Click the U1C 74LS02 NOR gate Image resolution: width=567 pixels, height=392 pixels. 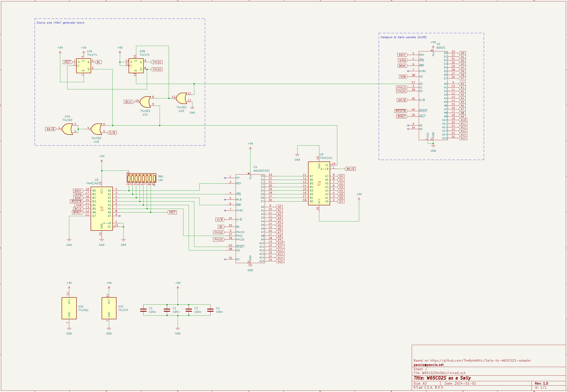(145, 102)
